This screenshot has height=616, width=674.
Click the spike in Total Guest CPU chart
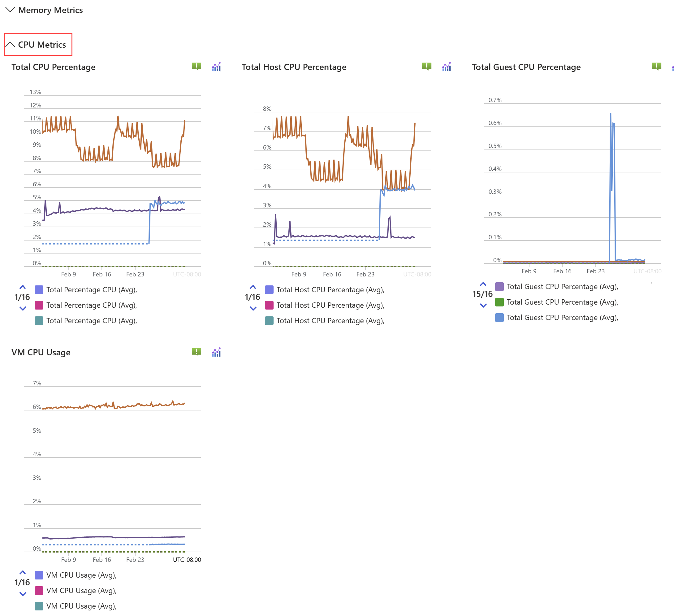click(x=611, y=134)
